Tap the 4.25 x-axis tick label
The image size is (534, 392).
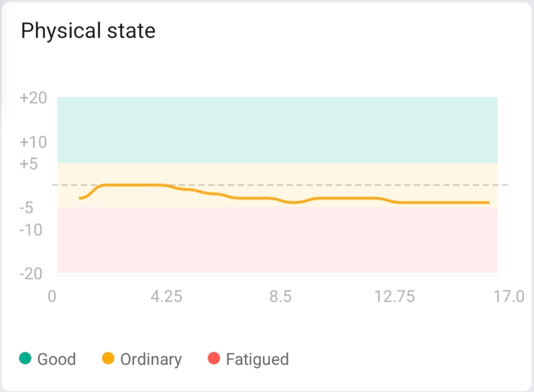pyautogui.click(x=166, y=298)
